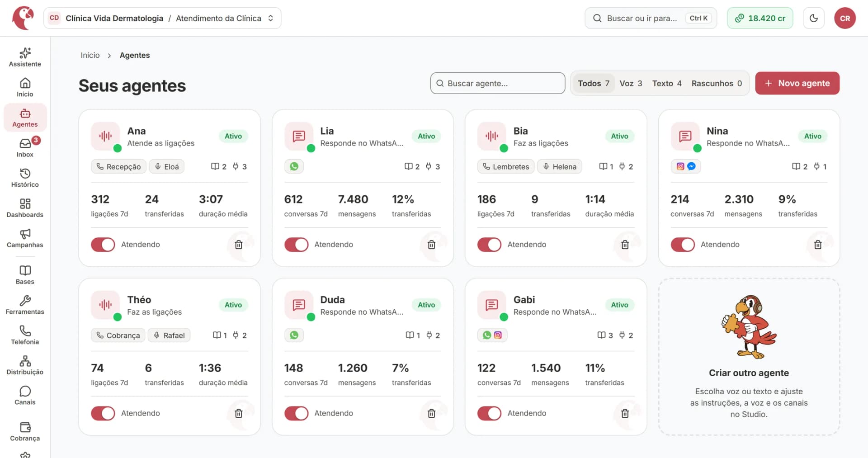Delete the Gabi agent with trash icon
Viewport: 868px width, 458px height.
click(x=625, y=413)
